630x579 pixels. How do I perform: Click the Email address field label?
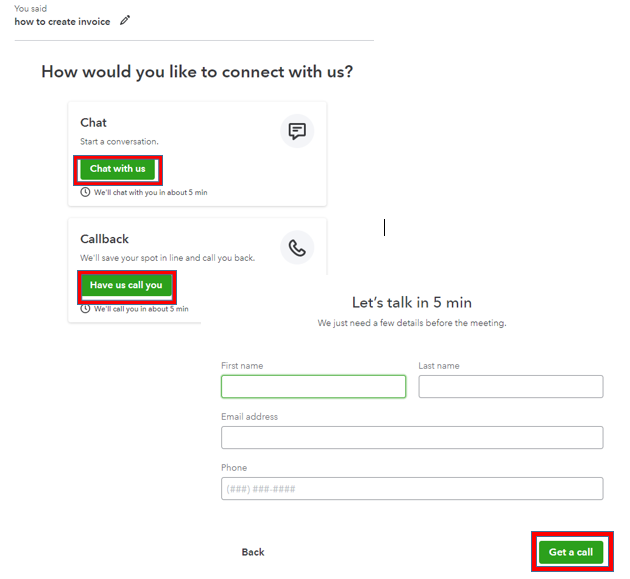pos(249,417)
